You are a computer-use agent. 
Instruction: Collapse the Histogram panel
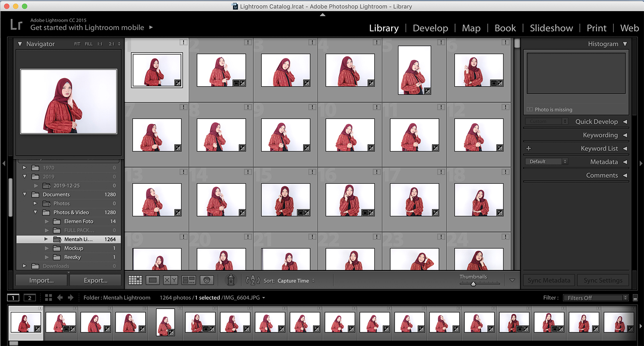pos(625,44)
